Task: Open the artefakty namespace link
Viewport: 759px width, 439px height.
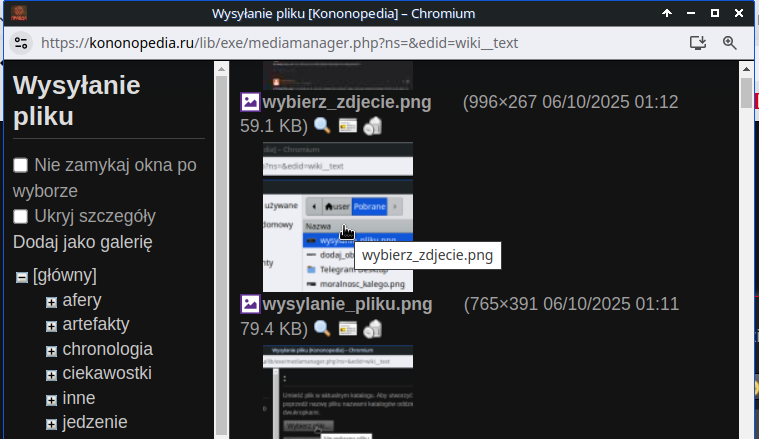Action: (95, 325)
